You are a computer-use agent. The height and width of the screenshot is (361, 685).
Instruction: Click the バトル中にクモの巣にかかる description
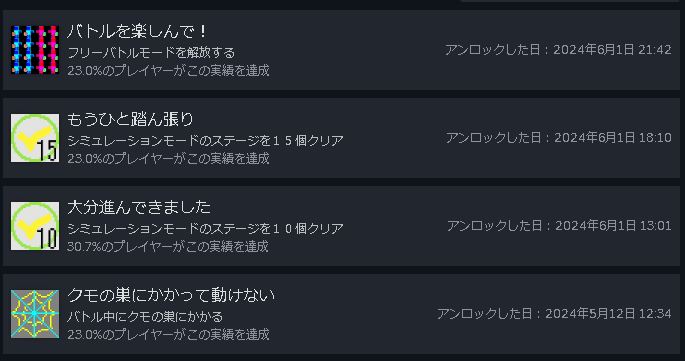145,316
